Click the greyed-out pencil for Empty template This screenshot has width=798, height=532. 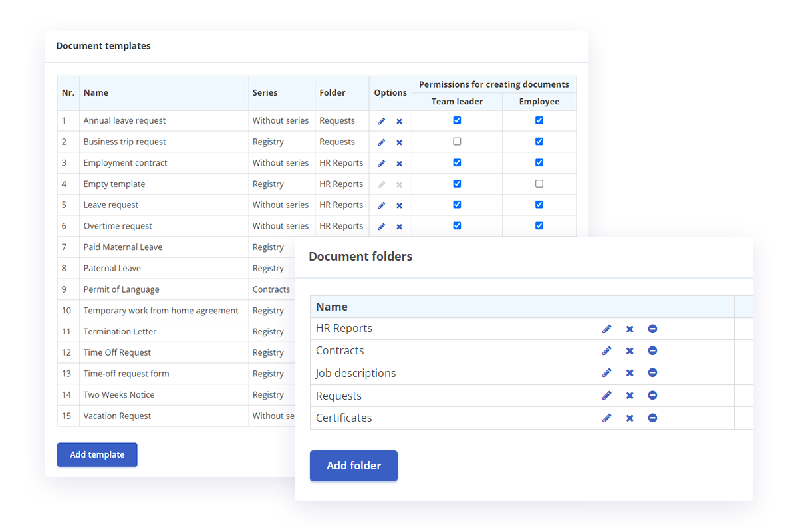(x=382, y=184)
